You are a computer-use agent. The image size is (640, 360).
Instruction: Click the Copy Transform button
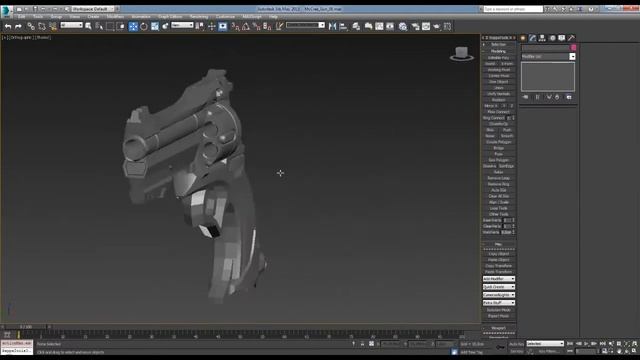point(499,266)
